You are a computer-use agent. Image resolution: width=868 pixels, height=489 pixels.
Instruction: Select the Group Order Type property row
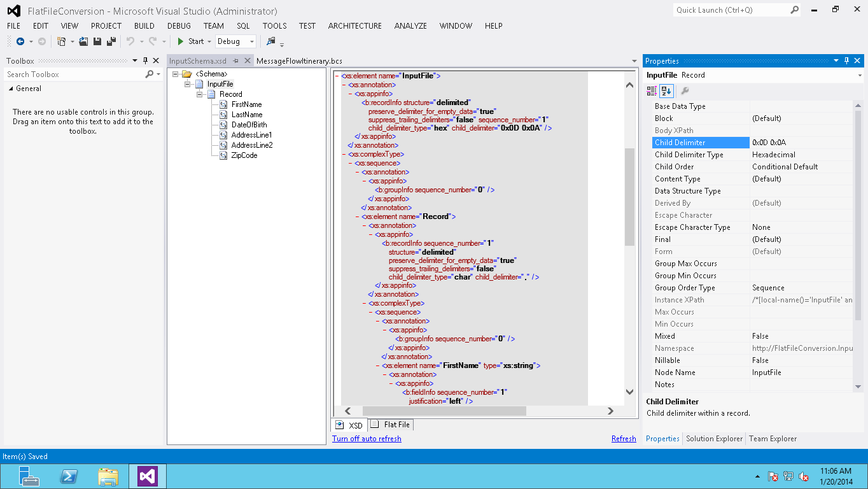pyautogui.click(x=753, y=288)
